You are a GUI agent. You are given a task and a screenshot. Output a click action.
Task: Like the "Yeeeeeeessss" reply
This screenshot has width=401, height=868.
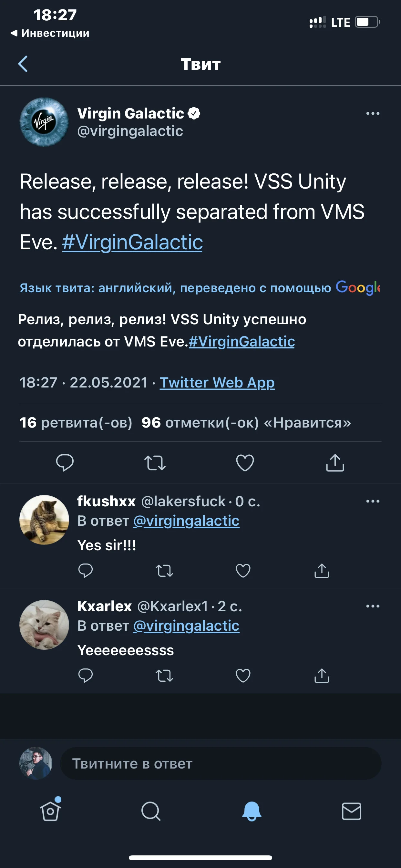(243, 675)
